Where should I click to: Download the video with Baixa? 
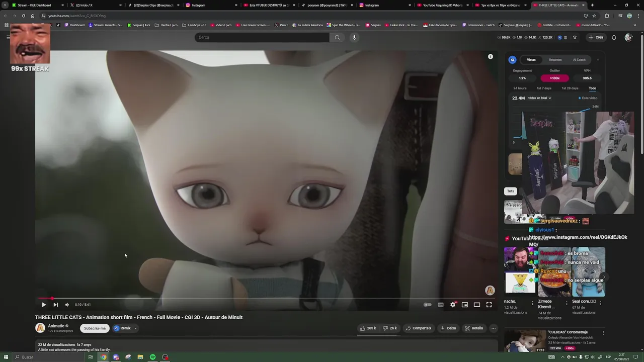(x=448, y=328)
